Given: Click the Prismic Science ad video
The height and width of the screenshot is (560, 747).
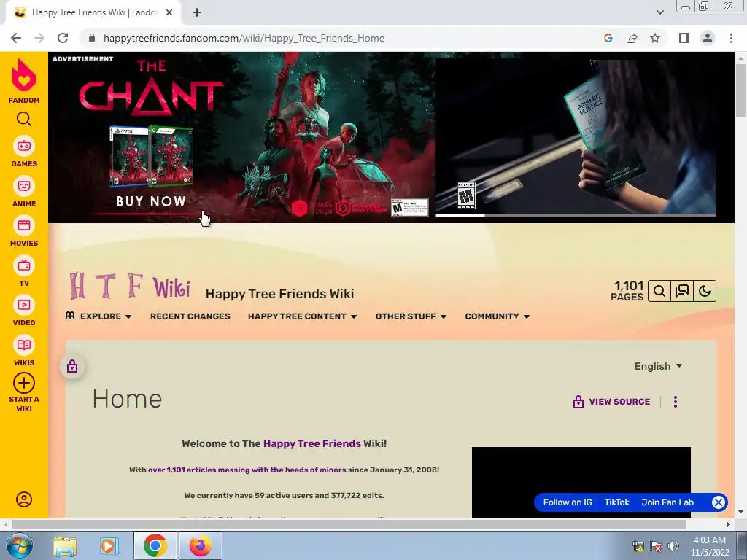Looking at the screenshot, I should click(x=576, y=136).
